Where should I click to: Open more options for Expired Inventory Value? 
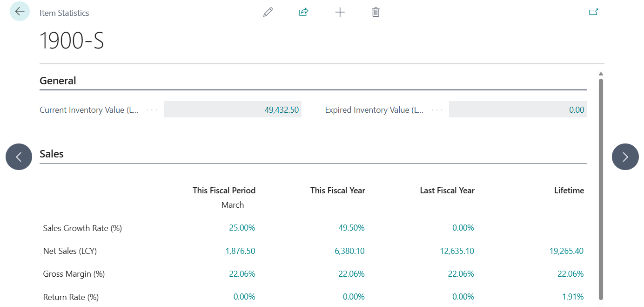pyautogui.click(x=436, y=109)
